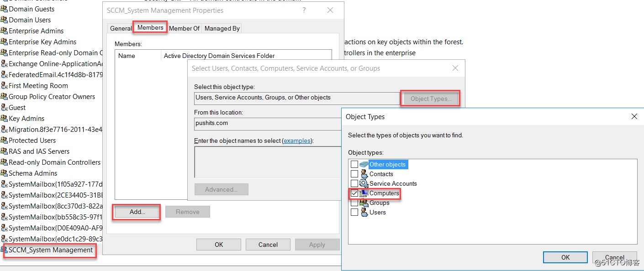
Task: Select the SCCM_System Management group icon
Action: click(4, 250)
